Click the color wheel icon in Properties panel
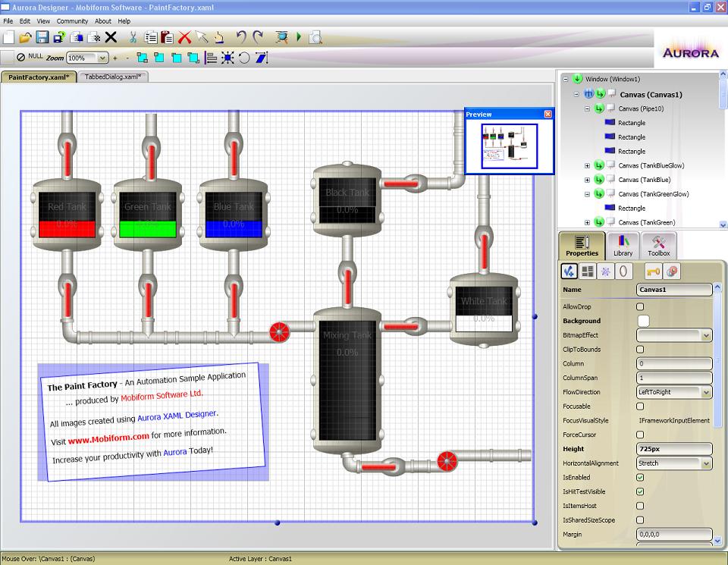This screenshot has height=565, width=728. 672,272
